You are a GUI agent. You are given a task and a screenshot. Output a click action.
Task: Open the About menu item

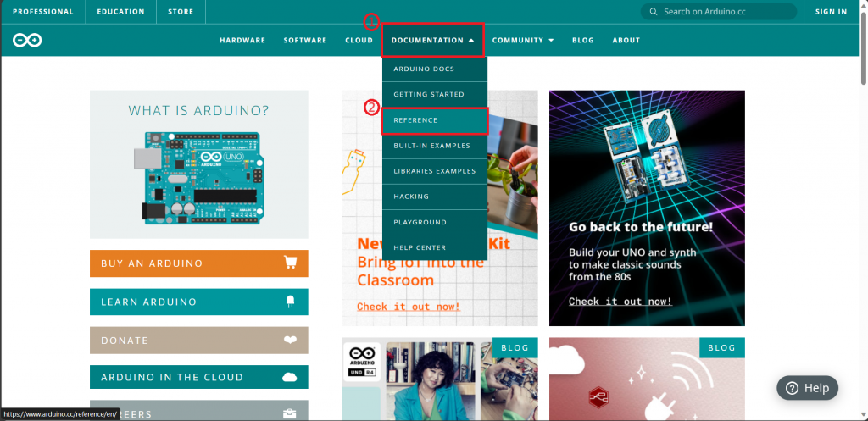point(626,40)
